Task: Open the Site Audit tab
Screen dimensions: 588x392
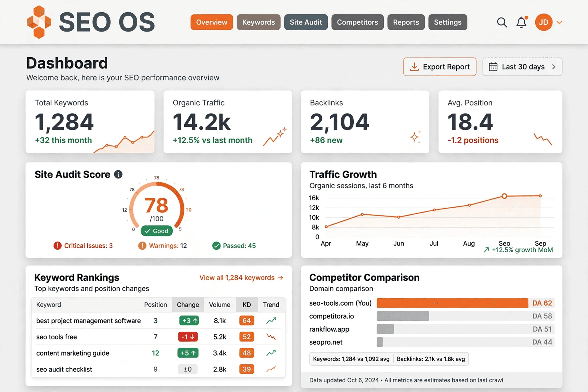Action: (306, 22)
